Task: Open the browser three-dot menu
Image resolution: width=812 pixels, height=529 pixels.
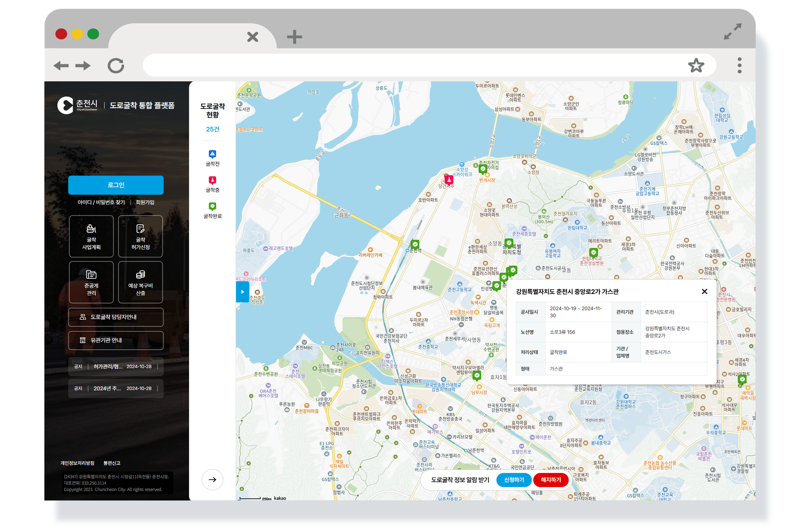Action: 739,65
